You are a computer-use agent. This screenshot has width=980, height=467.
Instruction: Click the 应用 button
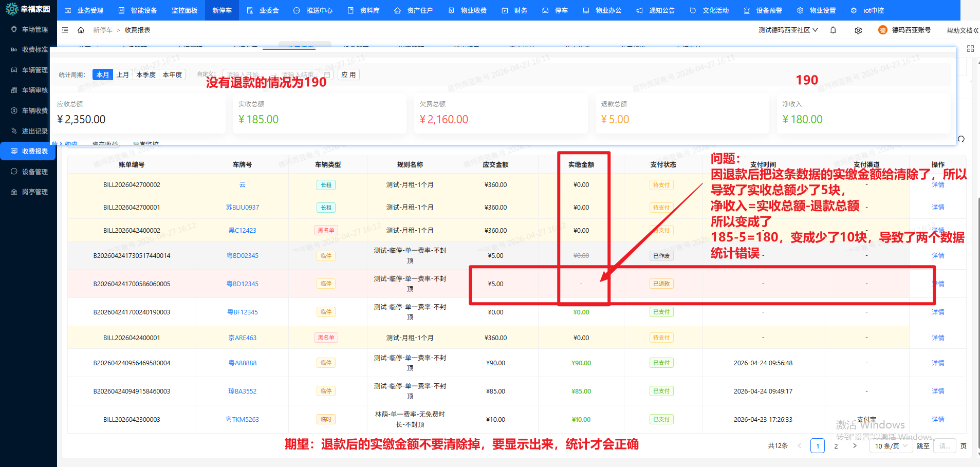click(x=348, y=74)
